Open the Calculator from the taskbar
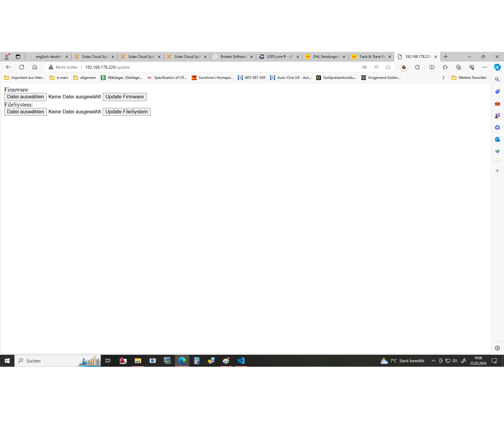The width and height of the screenshot is (504, 421). tap(197, 361)
